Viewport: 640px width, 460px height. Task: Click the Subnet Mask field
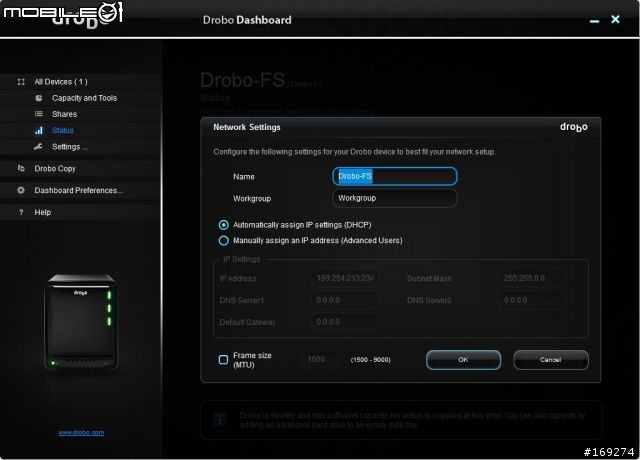click(x=532, y=278)
